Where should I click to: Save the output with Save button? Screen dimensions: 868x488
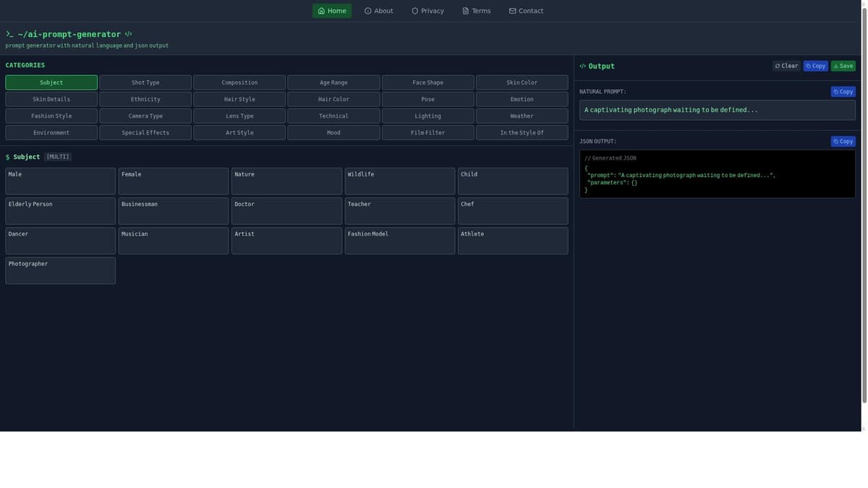tap(843, 66)
